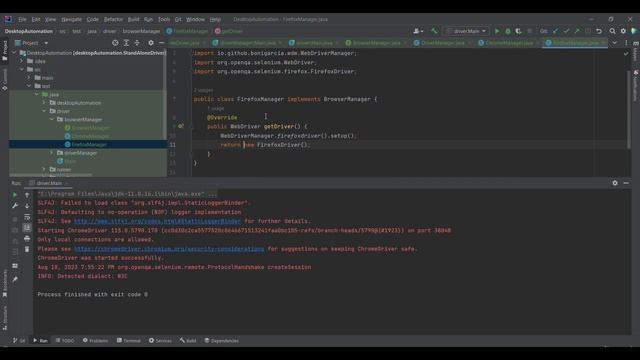This screenshot has height=360, width=640.
Task: Select ChromeManager class in project tree
Action: (x=90, y=136)
